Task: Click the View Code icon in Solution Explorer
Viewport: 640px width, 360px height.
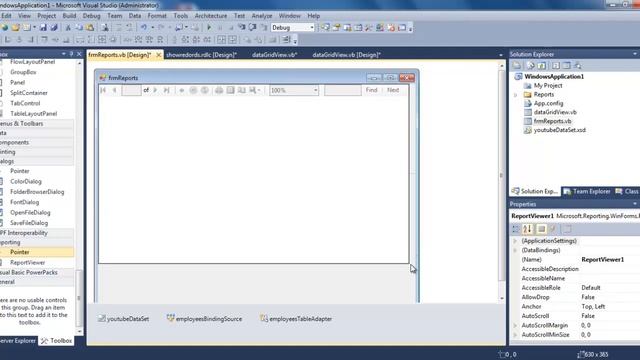Action: click(x=556, y=65)
